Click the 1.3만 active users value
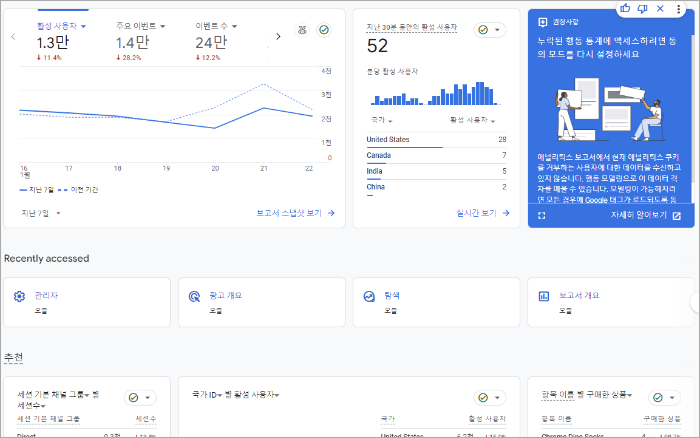700x438 pixels. (x=53, y=43)
